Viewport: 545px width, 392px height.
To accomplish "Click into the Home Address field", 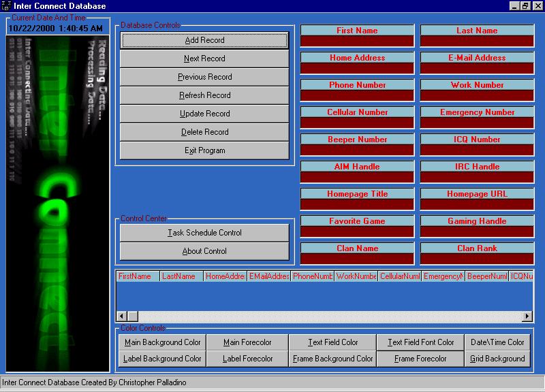I will (x=357, y=68).
